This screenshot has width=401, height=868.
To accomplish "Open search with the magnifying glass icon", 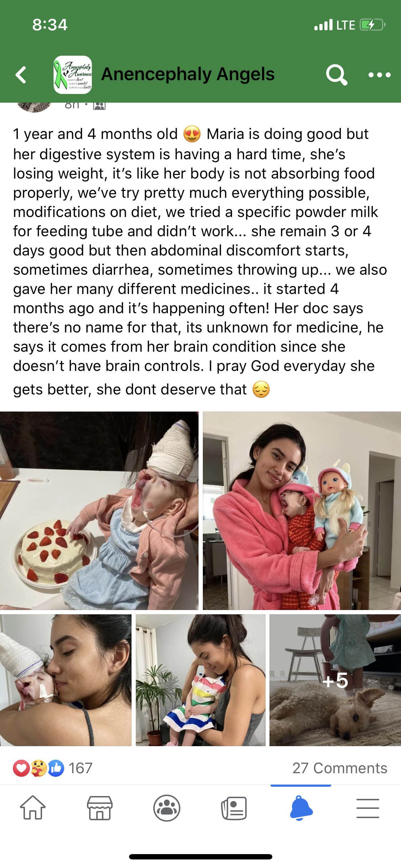I will click(336, 74).
